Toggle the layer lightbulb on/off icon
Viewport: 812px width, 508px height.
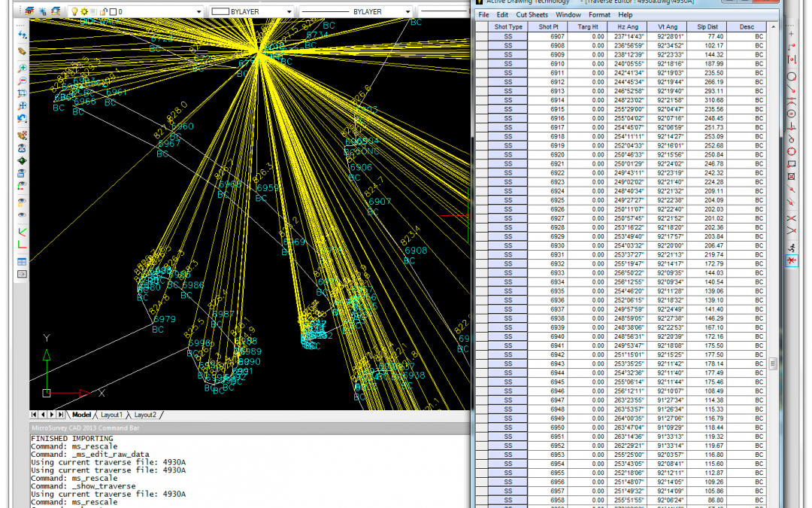click(74, 12)
